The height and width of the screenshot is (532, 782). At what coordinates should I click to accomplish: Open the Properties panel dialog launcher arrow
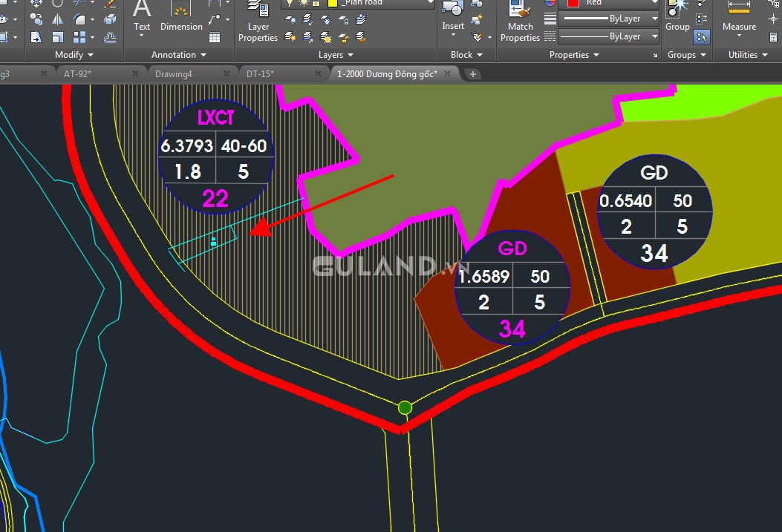655,56
